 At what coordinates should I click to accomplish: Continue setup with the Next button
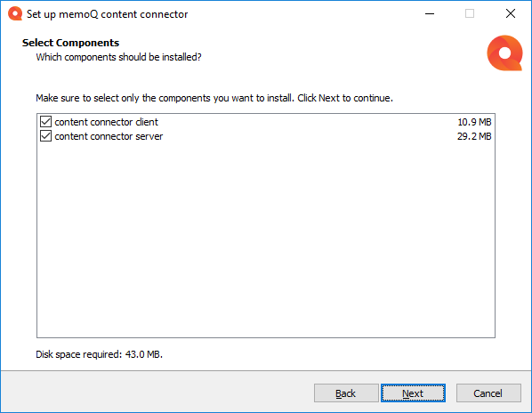(x=413, y=393)
